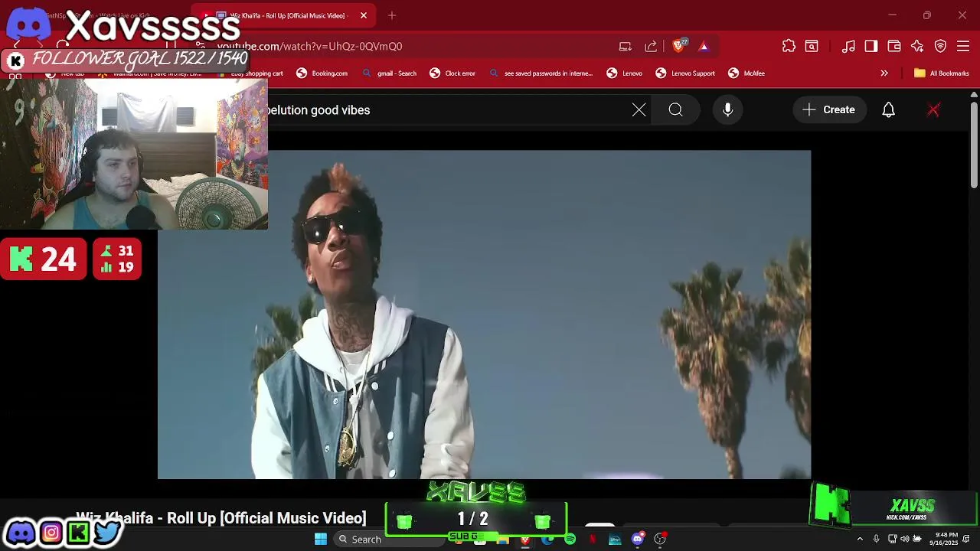Minimize the Brave browser window
This screenshot has width=980, height=551.
[892, 15]
